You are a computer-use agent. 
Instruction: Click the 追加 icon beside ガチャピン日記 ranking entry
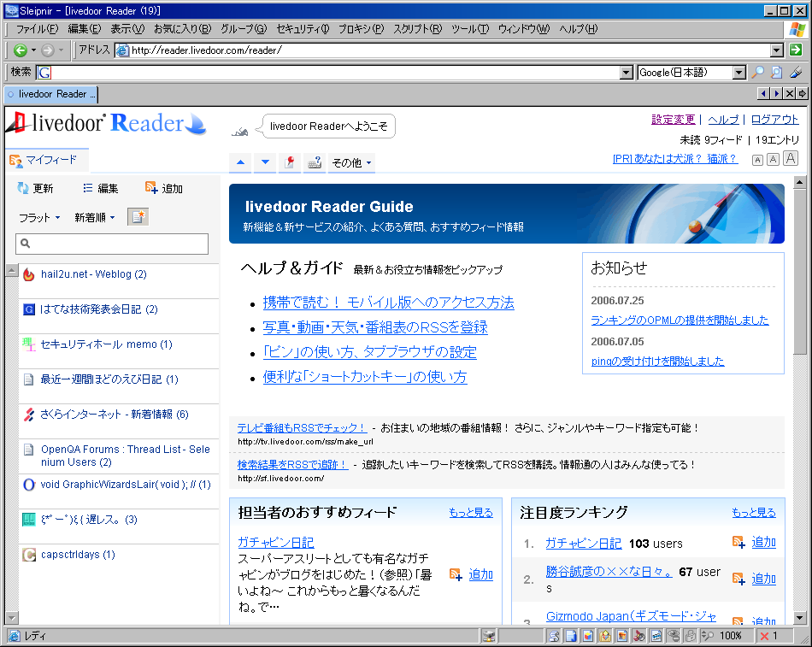pyautogui.click(x=738, y=541)
